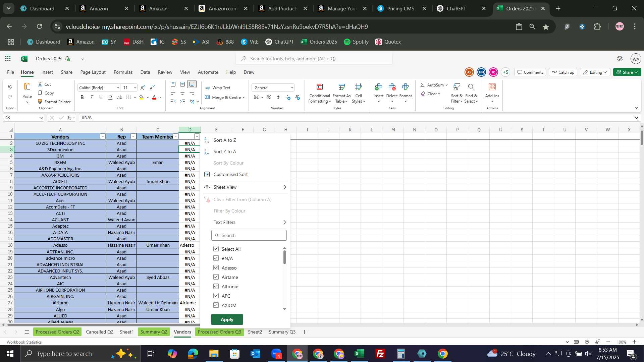This screenshot has width=644, height=362.
Task: Click Insert cells icon
Action: pos(378,87)
